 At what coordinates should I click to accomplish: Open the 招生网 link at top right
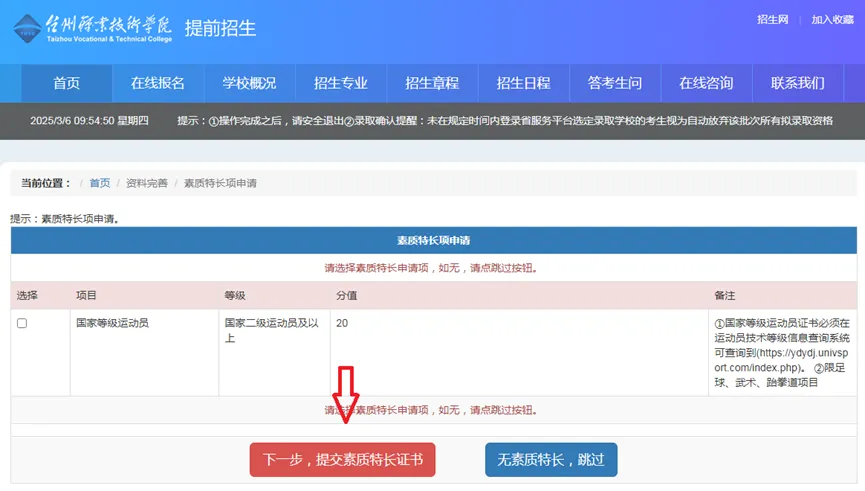[x=772, y=20]
